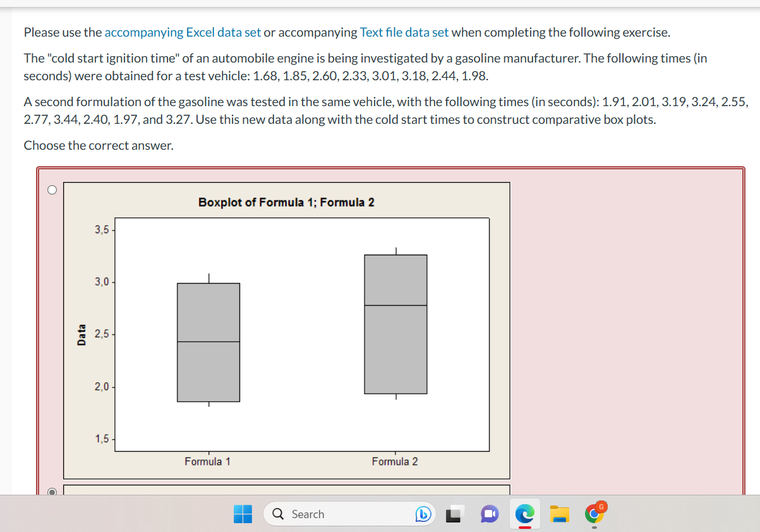
Task: Open the accompanying Text file data set link
Action: tap(404, 32)
